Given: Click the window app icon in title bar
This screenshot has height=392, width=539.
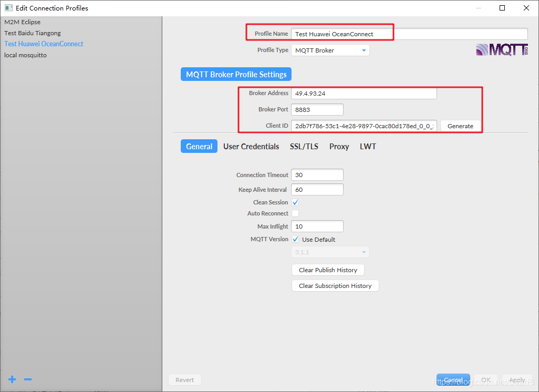Looking at the screenshot, I should click(8, 8).
